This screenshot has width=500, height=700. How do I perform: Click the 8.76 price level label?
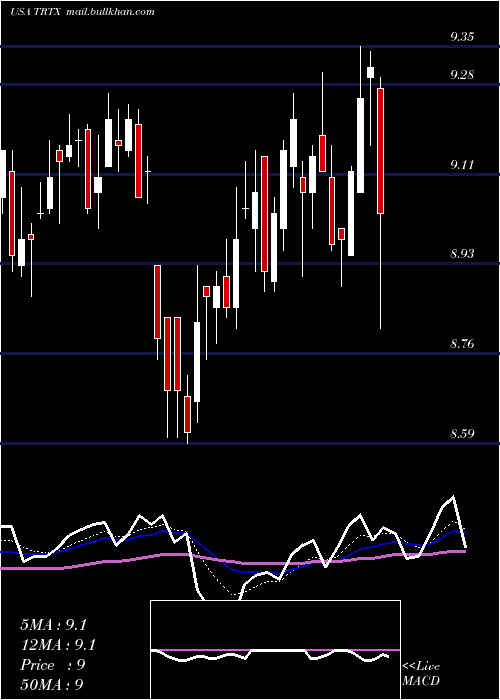point(462,344)
